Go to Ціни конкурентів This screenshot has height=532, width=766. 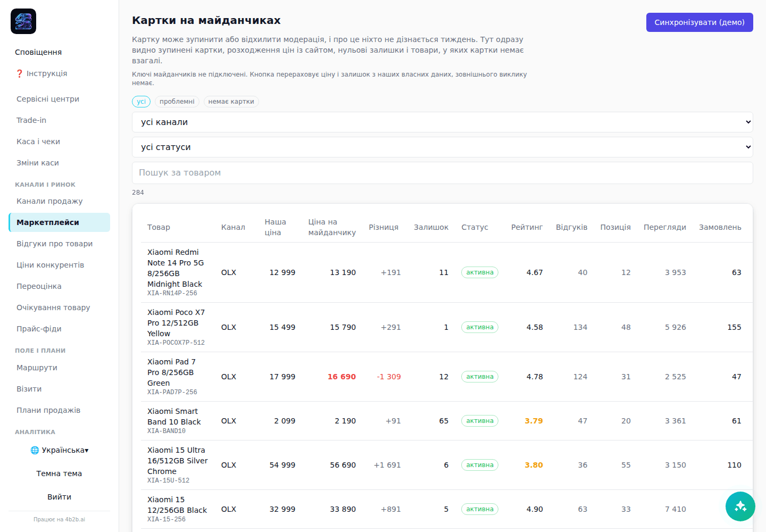(x=59, y=265)
